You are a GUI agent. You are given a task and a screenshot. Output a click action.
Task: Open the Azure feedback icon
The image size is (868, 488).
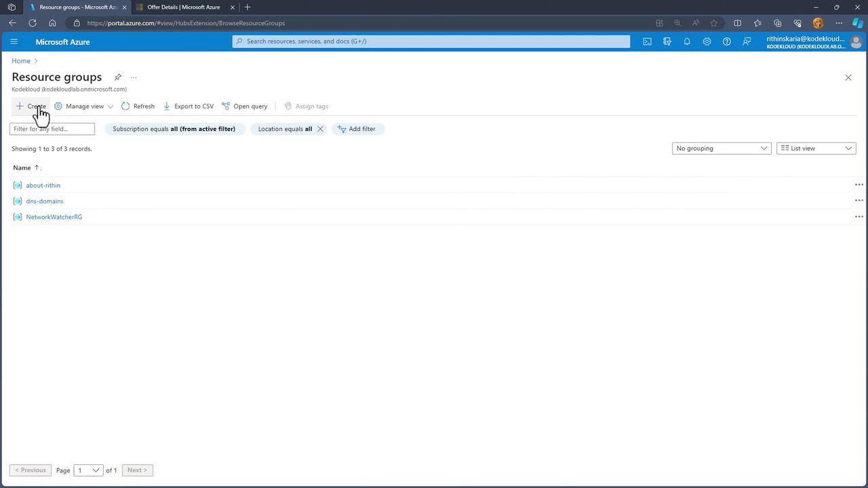coord(747,41)
